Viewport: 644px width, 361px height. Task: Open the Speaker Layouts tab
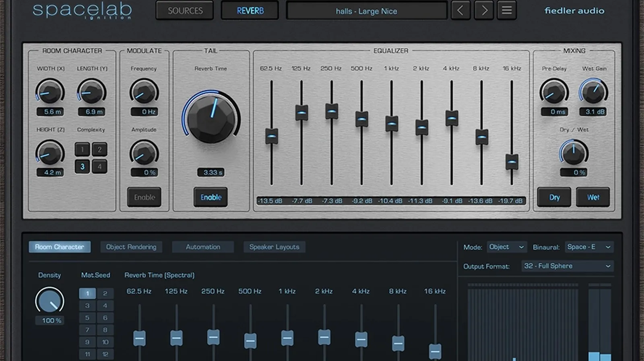(x=274, y=247)
